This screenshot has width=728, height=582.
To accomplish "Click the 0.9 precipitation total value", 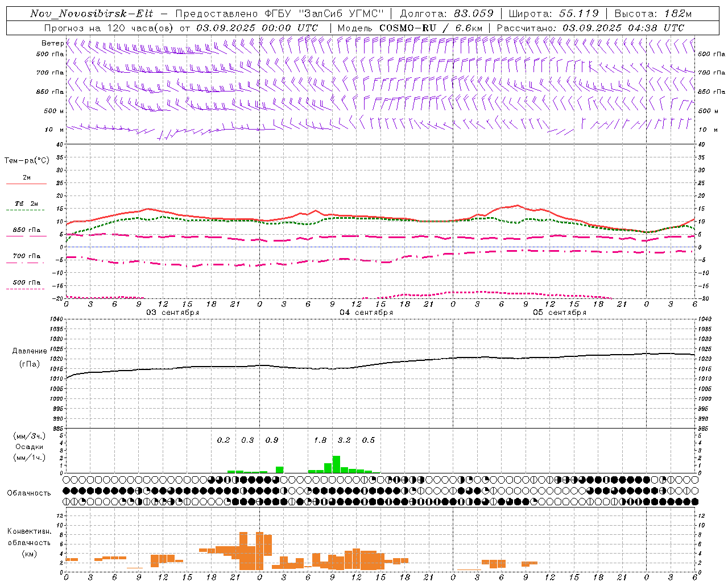I will point(272,440).
